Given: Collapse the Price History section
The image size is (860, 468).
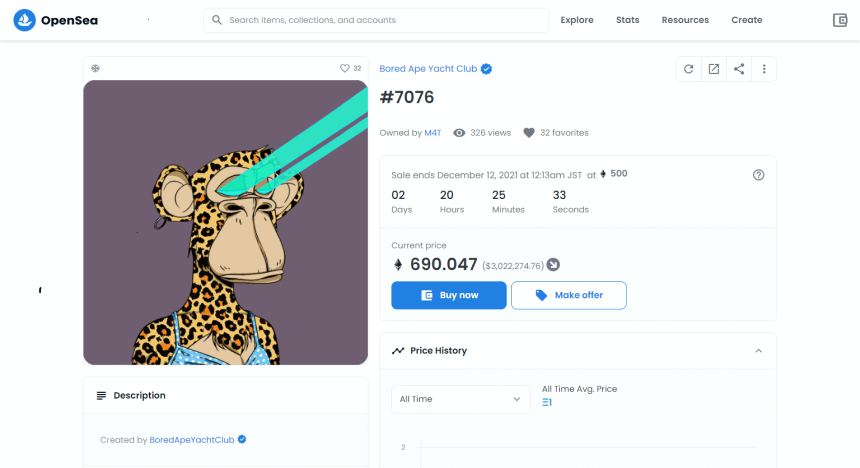Looking at the screenshot, I should [x=758, y=351].
